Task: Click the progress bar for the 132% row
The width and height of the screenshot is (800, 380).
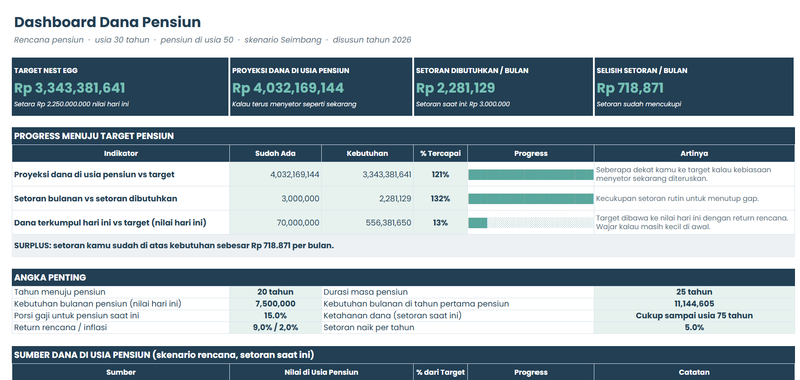Action: pyautogui.click(x=531, y=198)
